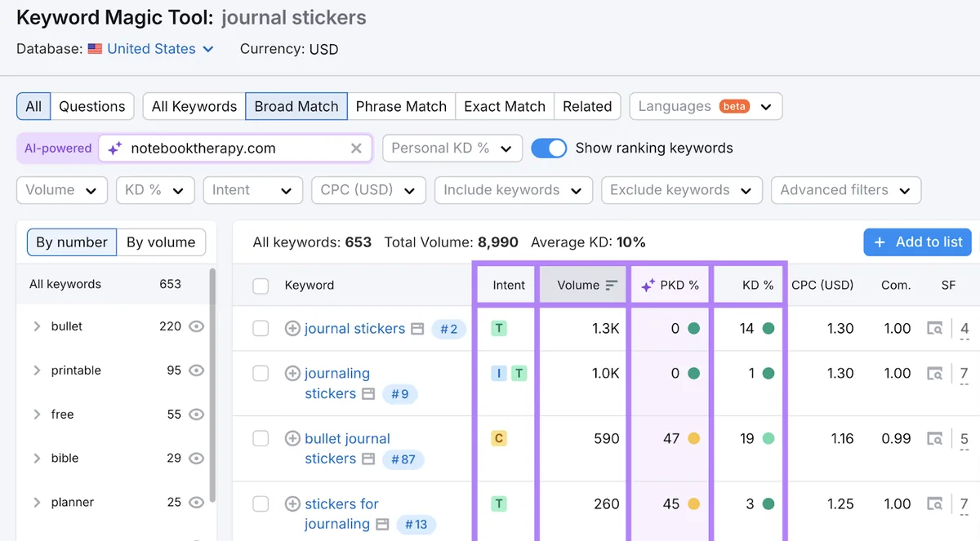980x541 pixels.
Task: Clear the notebooktherapy.com domain field
Action: click(x=356, y=149)
